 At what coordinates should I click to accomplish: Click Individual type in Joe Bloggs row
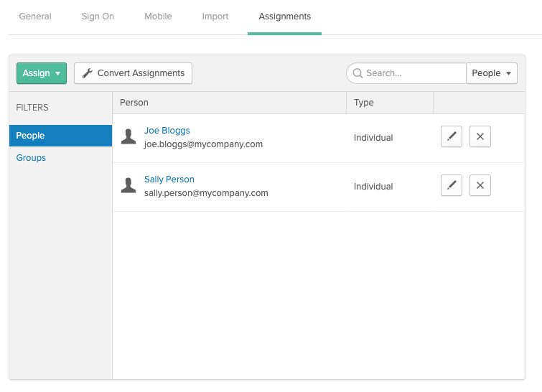pos(373,138)
